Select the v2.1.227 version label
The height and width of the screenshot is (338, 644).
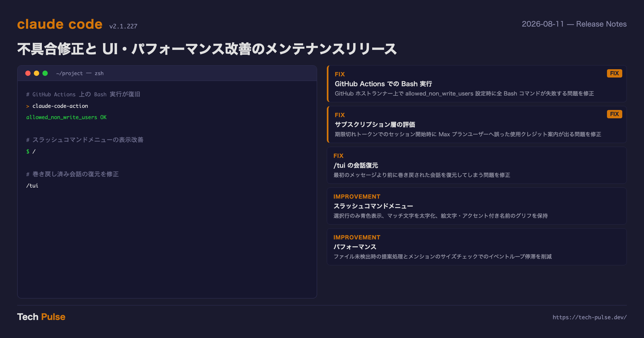point(123,26)
